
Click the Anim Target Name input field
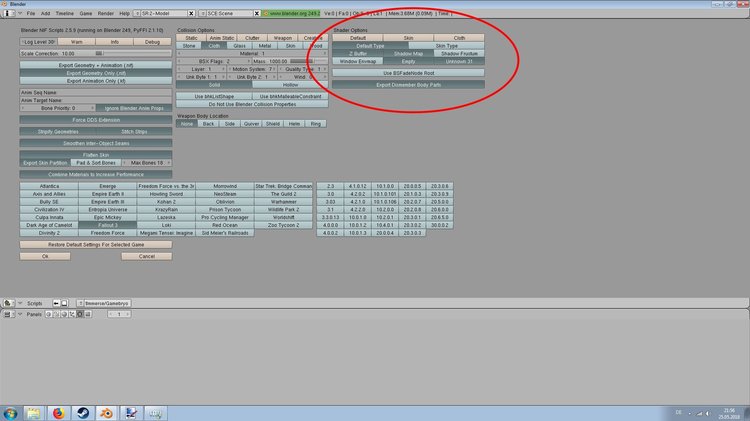pos(96,100)
